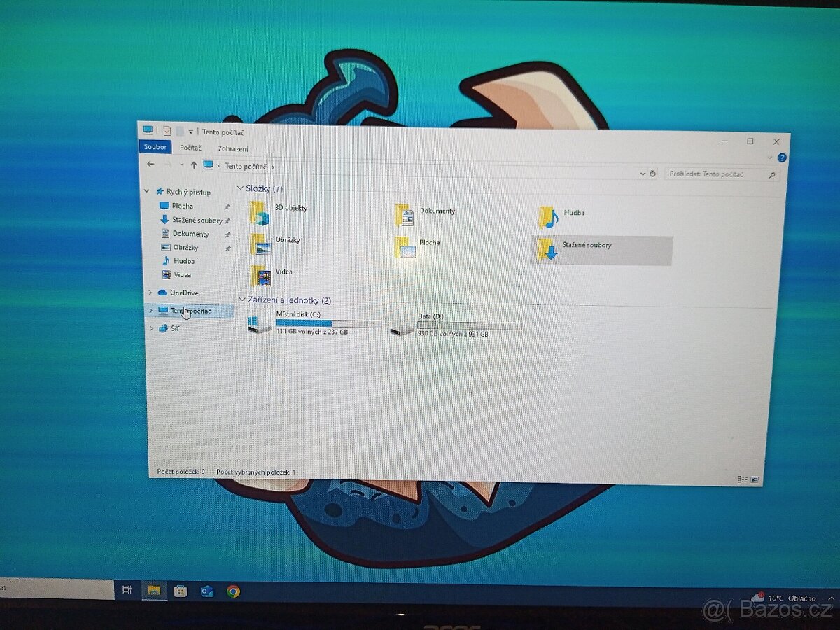Click the Windows taskbar search box
This screenshot has height=630, width=840.
56,589
